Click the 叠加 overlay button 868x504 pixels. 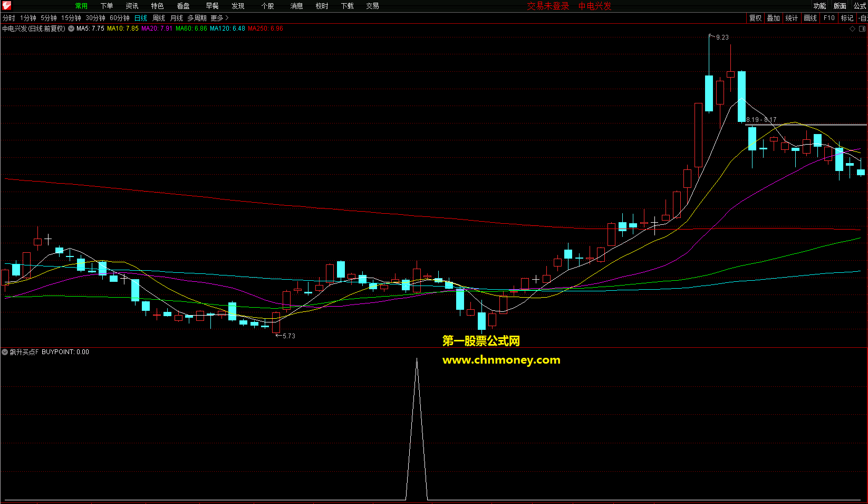click(x=773, y=18)
